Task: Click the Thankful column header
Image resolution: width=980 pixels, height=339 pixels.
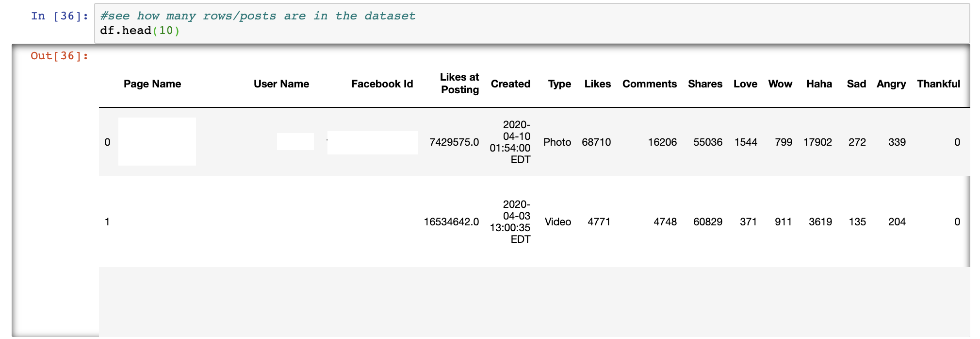Action: pos(938,84)
